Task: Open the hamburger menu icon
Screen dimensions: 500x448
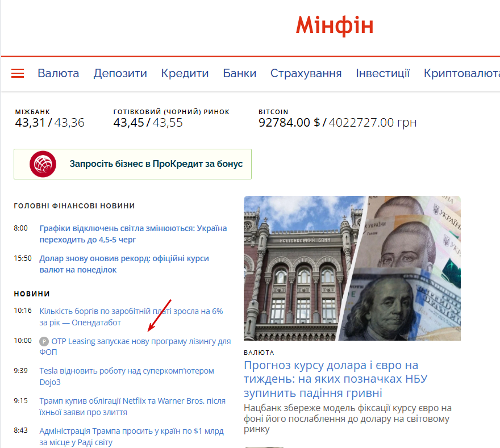Action: [x=18, y=73]
